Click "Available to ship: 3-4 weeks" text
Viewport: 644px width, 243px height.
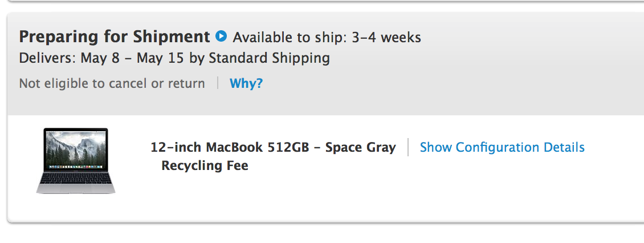[x=327, y=38]
